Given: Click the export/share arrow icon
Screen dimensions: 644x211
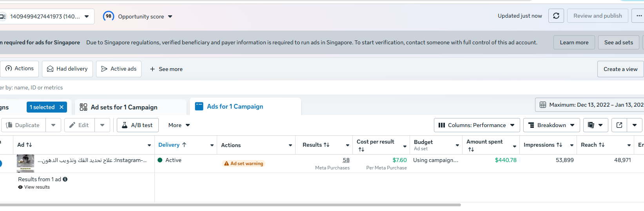Looking at the screenshot, I should tap(619, 125).
